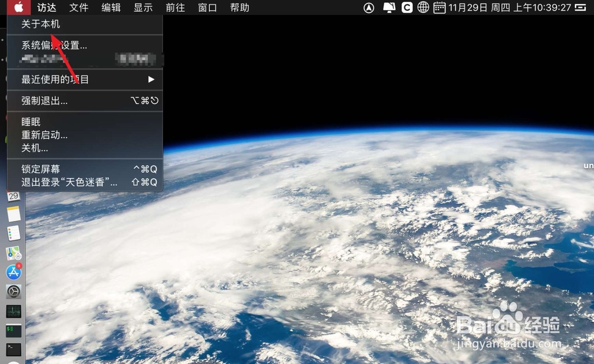Open the 文件 menu
The height and width of the screenshot is (364, 594).
point(79,8)
